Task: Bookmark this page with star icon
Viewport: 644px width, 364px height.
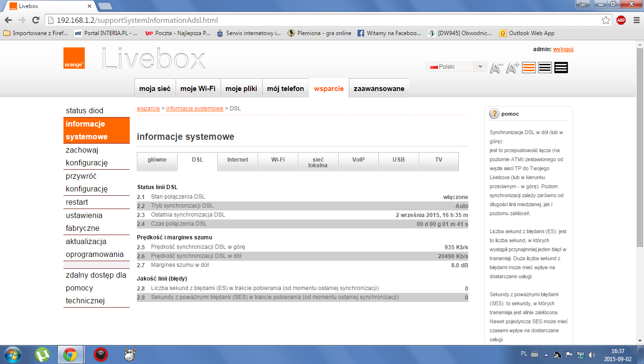Action: (606, 20)
